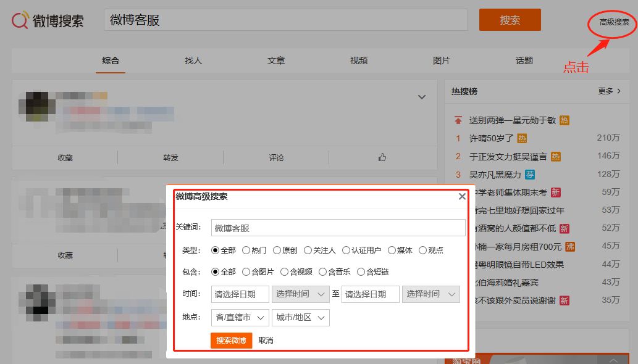Go to the 文章 tab
Image resolution: width=638 pixels, height=364 pixels.
coord(276,60)
